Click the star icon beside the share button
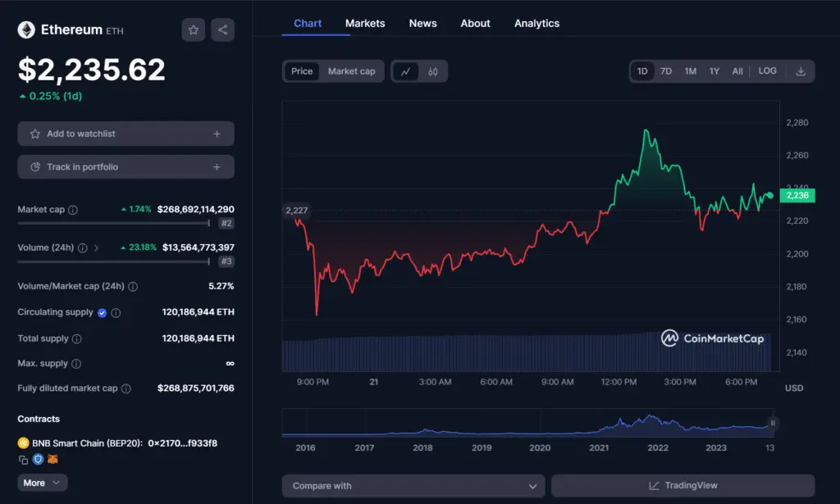This screenshot has width=840, height=504. [193, 30]
